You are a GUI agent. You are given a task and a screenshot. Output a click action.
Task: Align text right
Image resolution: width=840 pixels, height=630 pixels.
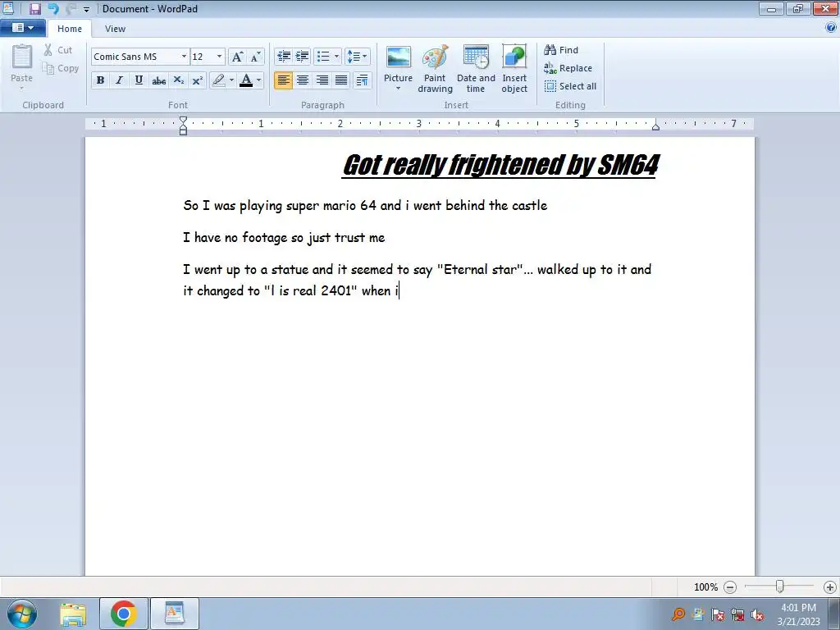(322, 80)
